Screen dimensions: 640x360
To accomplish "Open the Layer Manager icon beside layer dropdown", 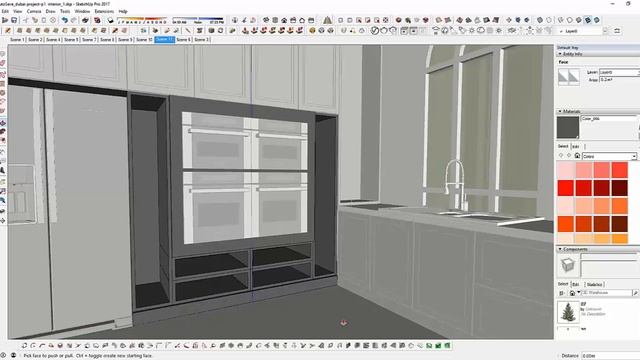I will click(617, 31).
